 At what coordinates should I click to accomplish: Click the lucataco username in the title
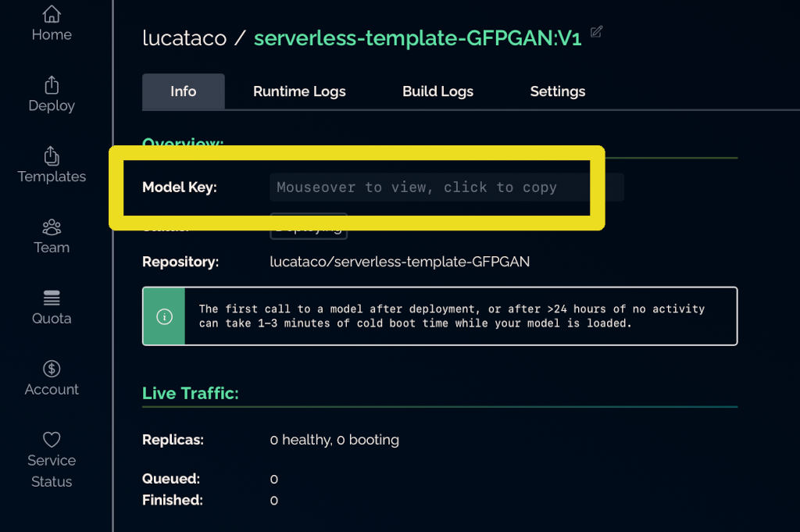(x=184, y=38)
